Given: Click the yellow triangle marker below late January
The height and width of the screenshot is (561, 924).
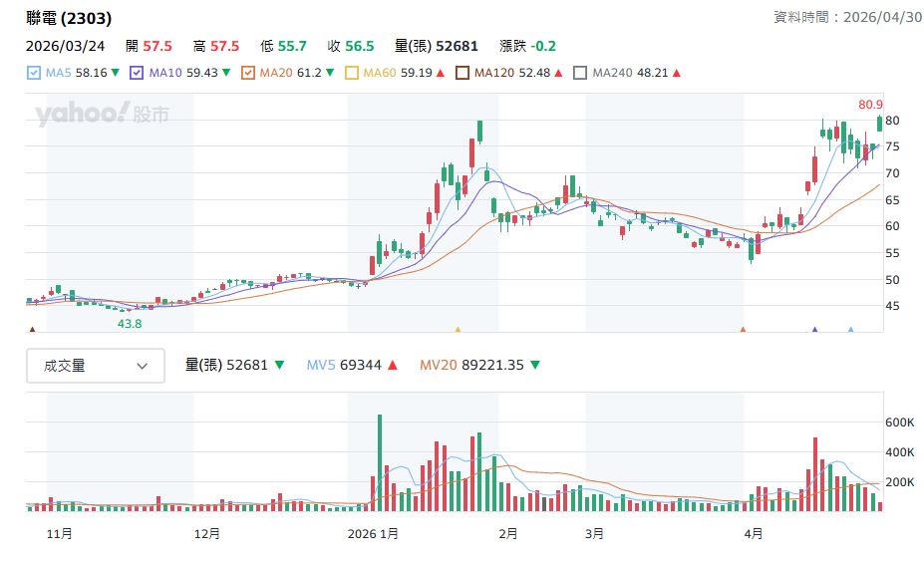Looking at the screenshot, I should point(458,329).
